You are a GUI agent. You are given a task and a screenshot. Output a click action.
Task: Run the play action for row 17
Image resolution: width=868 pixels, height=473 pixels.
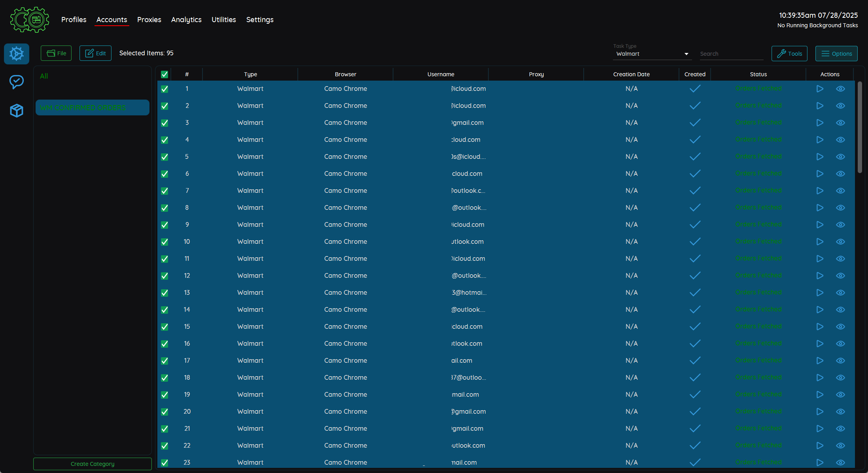pos(820,361)
